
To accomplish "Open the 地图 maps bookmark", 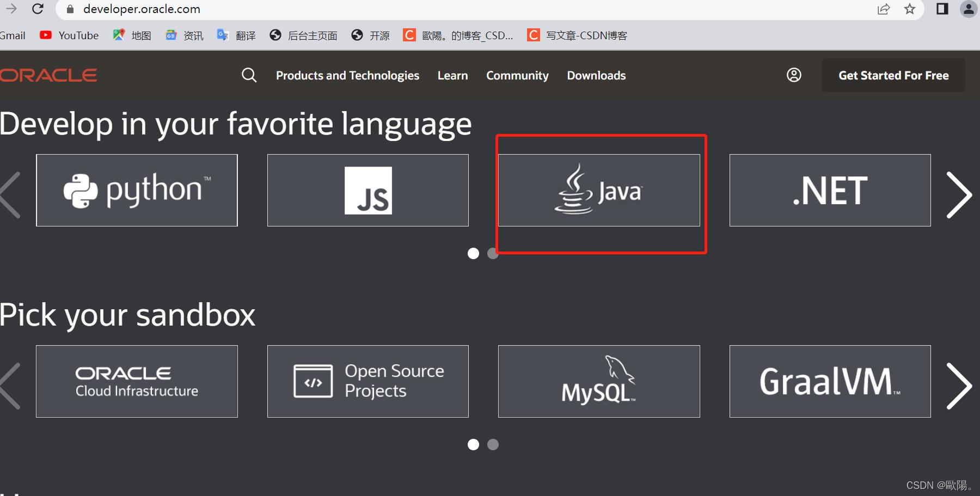I will (132, 35).
